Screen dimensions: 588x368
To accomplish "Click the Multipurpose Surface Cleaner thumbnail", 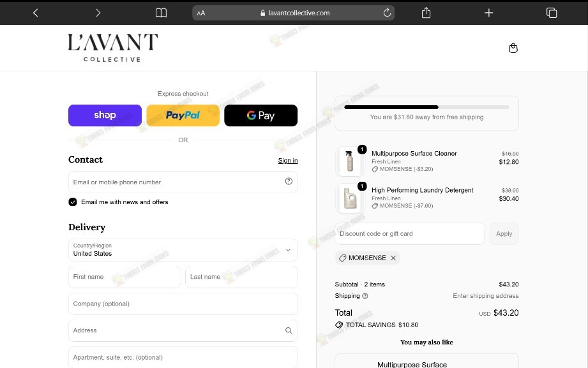I will click(350, 161).
